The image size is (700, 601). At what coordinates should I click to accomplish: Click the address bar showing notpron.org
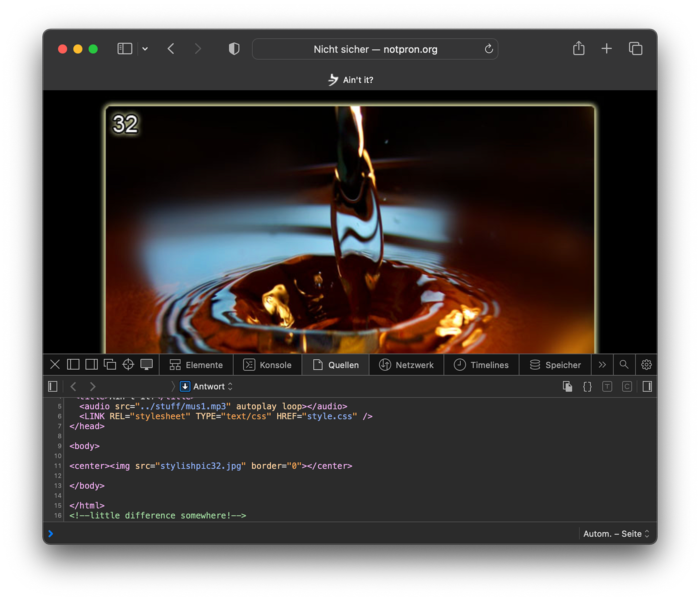click(375, 49)
